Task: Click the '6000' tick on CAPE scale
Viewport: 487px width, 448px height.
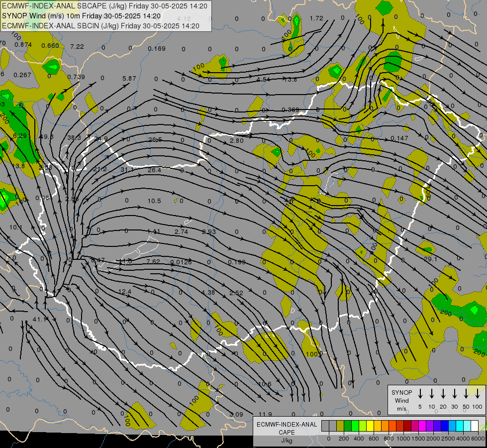Action: click(479, 439)
